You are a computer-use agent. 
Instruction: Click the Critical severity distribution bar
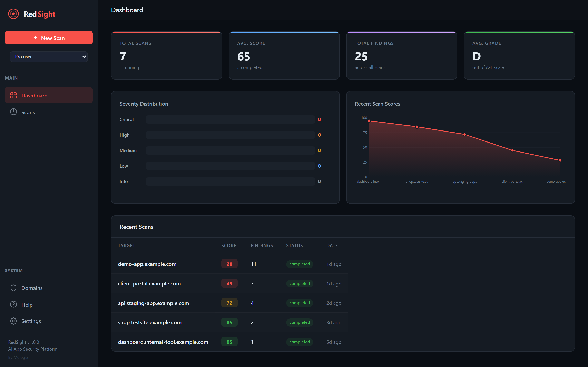point(230,119)
